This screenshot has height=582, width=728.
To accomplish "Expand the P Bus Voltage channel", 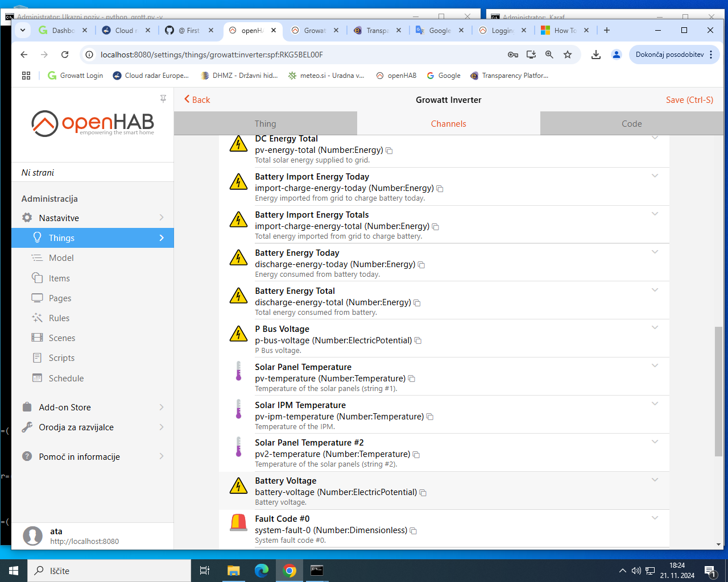I will 655,327.
